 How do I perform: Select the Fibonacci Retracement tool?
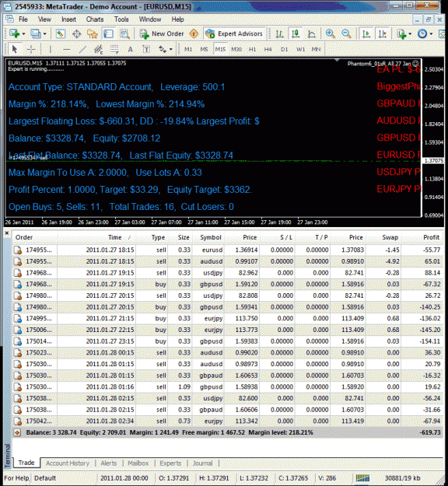point(114,49)
